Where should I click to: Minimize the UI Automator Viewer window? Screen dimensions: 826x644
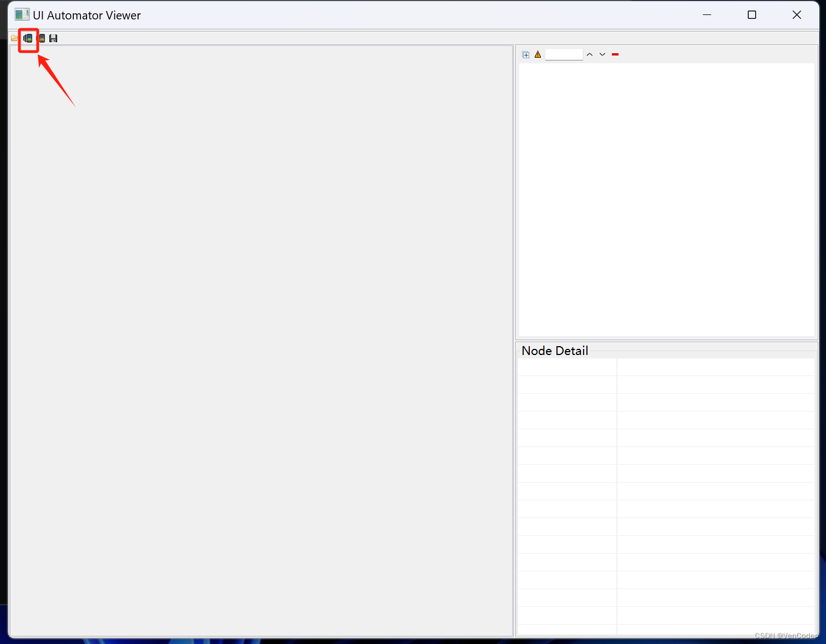707,15
